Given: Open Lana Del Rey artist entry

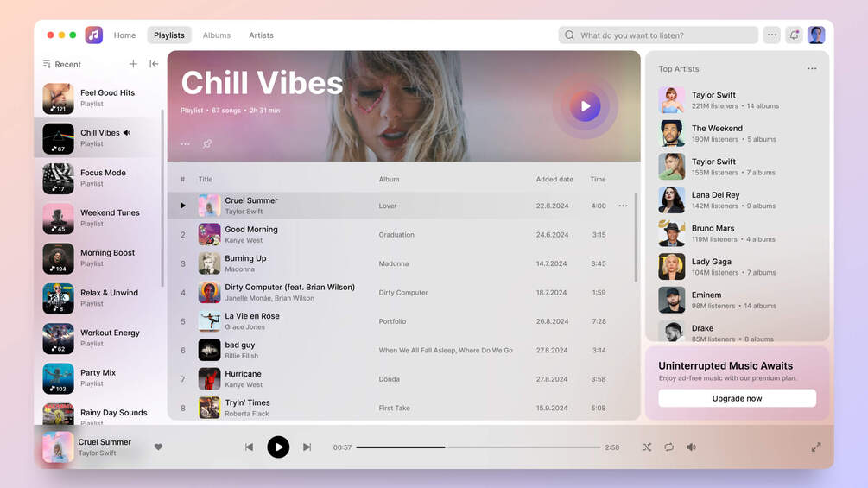Looking at the screenshot, I should coord(737,200).
